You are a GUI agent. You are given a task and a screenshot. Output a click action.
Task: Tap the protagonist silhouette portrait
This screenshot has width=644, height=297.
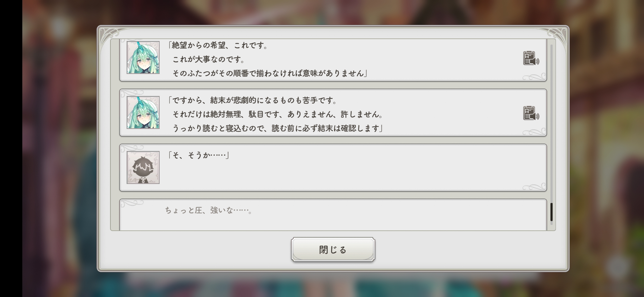(143, 167)
